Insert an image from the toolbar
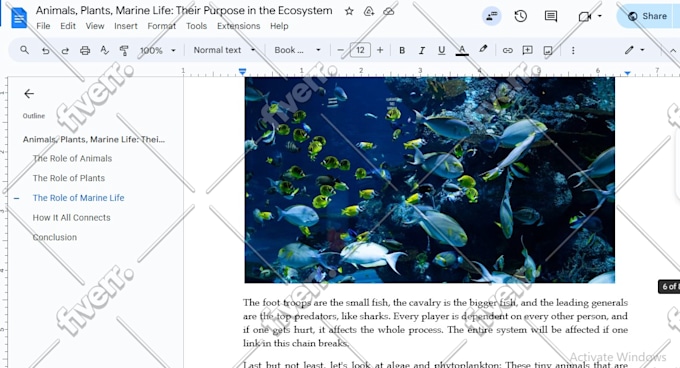 pos(548,51)
